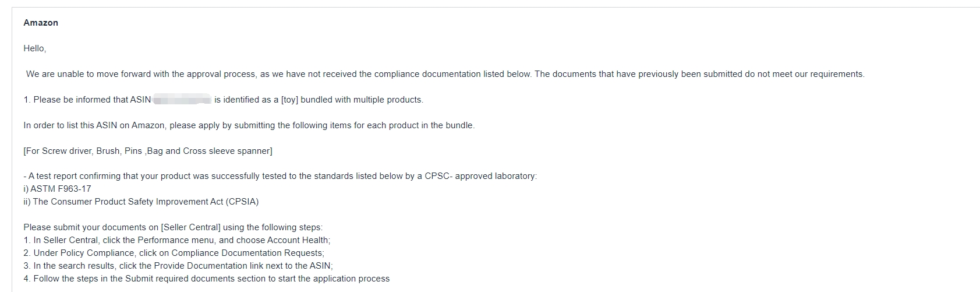Click "bundled with multiple products" text
Screen dimensions: 980x292
click(362, 100)
